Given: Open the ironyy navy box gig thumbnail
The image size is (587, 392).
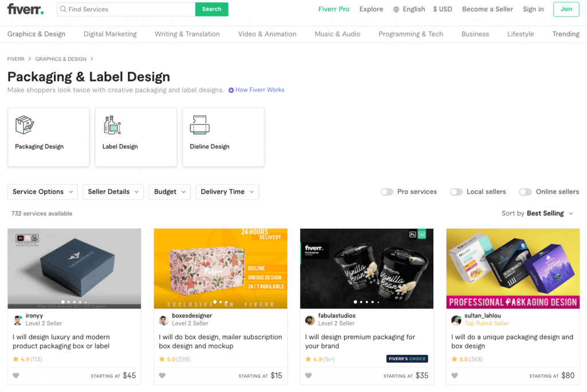Looking at the screenshot, I should coord(75,268).
